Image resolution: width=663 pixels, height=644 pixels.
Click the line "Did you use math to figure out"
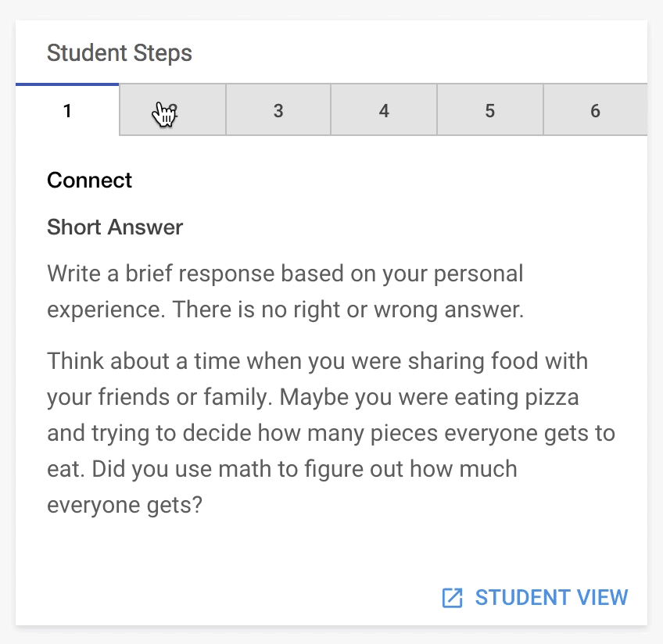(x=304, y=470)
